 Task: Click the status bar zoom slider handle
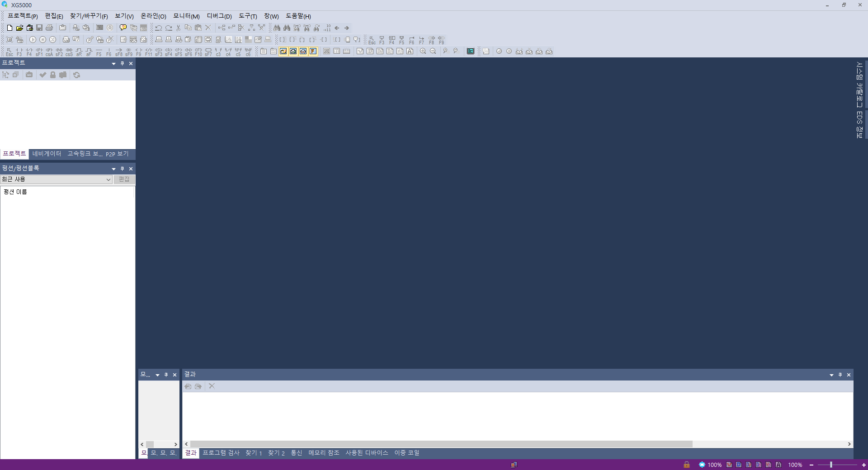pos(831,465)
